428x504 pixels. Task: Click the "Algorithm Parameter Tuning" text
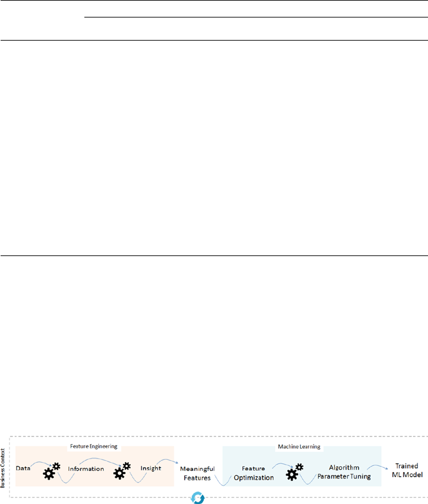[x=344, y=472]
